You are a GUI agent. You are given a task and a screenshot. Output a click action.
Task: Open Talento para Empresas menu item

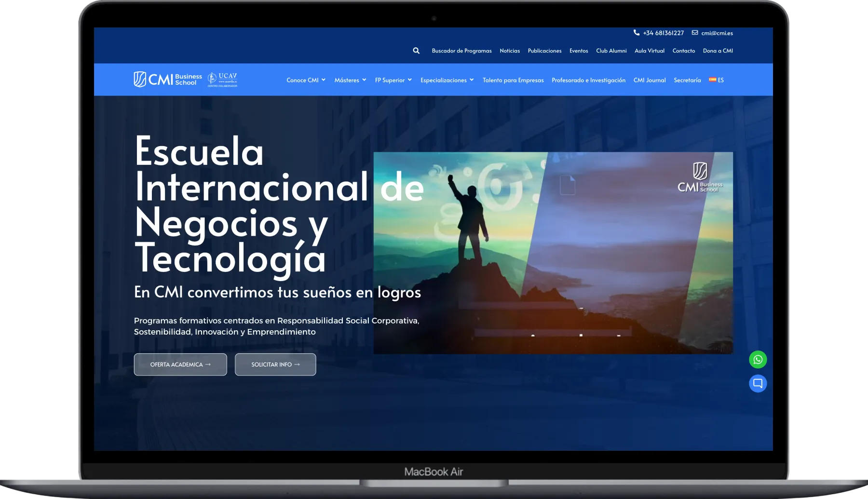point(513,80)
